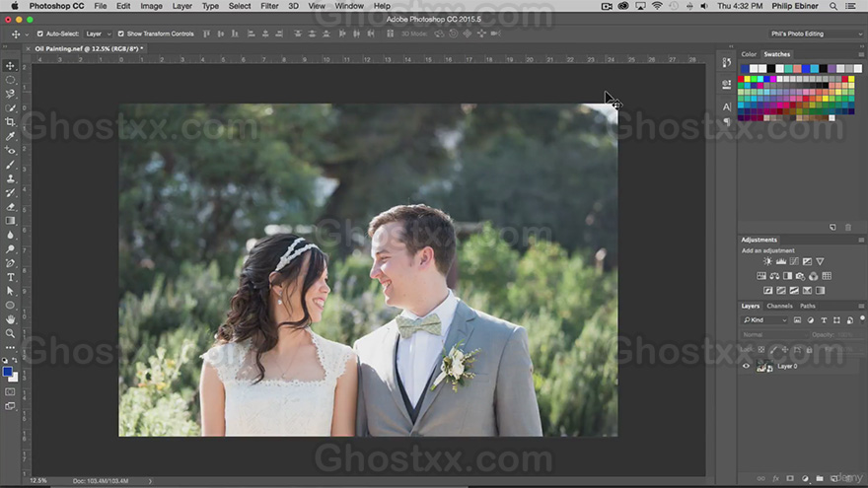Toggle lock transparent pixels
Image resolution: width=868 pixels, height=488 pixels.
click(x=761, y=350)
